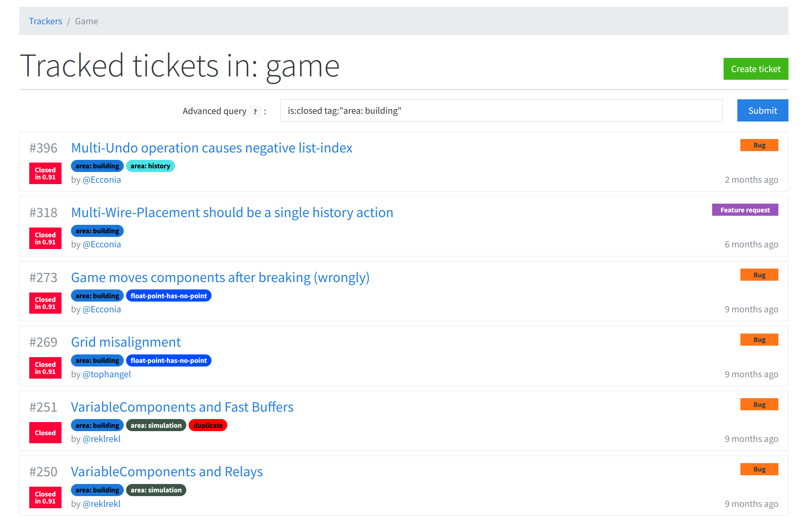
Task: Click the 'area: history' tag on ticket #396
Action: (x=150, y=166)
